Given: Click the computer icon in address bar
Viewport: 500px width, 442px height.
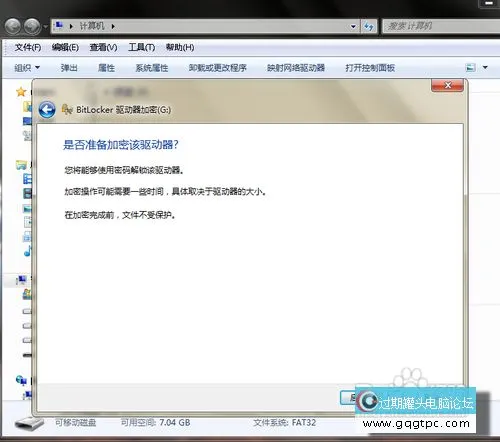Looking at the screenshot, I should pyautogui.click(x=59, y=25).
